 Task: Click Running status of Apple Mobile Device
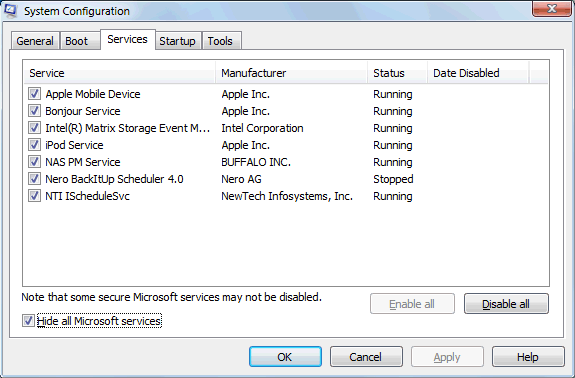click(x=393, y=94)
